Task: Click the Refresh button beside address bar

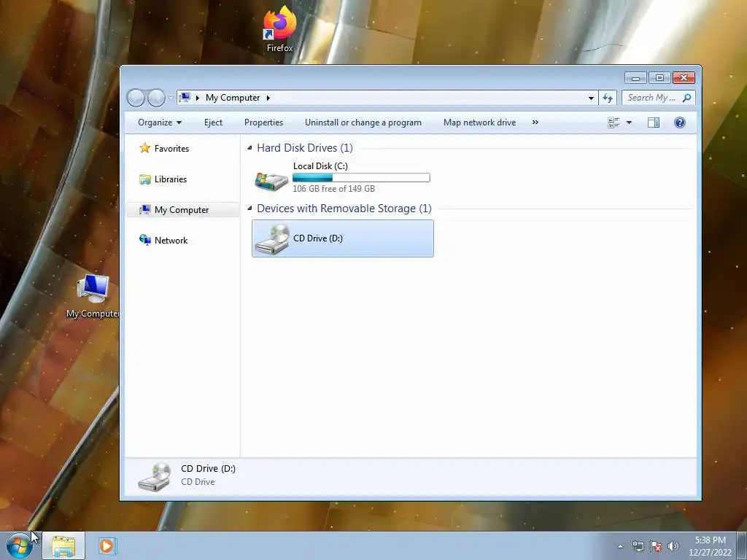Action: tap(608, 98)
